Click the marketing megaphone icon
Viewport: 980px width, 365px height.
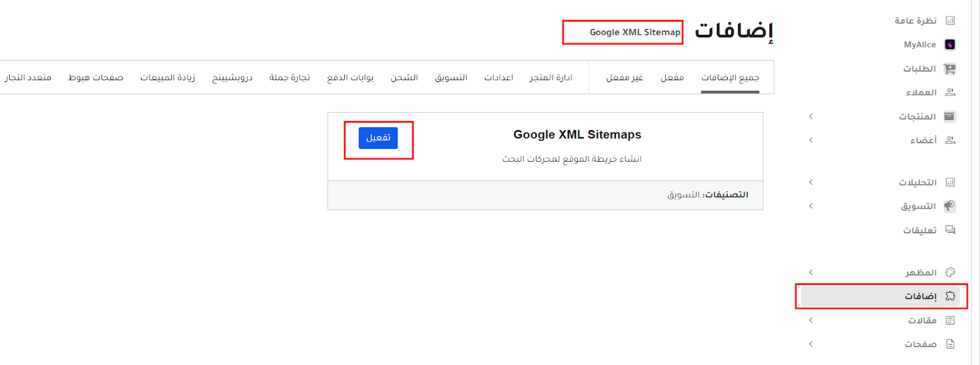point(950,206)
